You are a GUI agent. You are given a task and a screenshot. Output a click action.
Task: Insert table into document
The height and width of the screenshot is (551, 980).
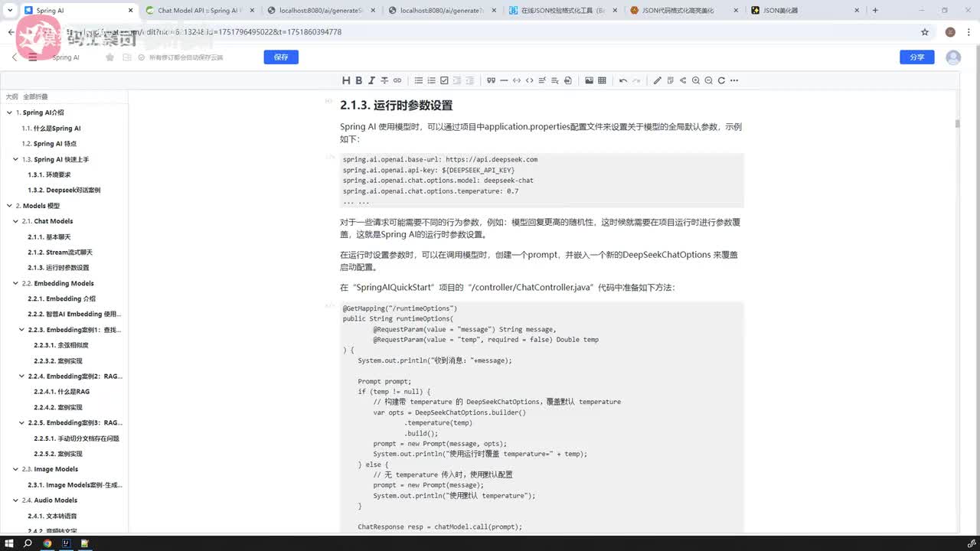(x=602, y=80)
